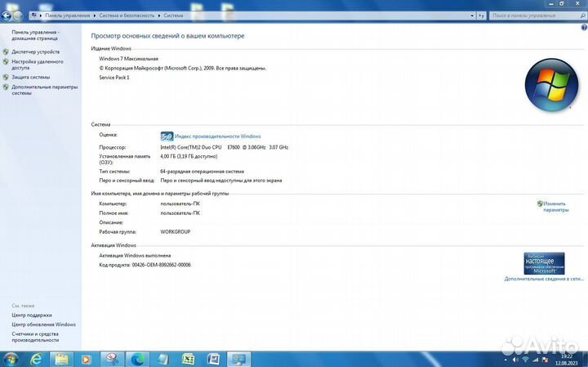Screen dimensions: 588x367
Task: Open the notepad-style app on taskbar
Action: (163, 360)
